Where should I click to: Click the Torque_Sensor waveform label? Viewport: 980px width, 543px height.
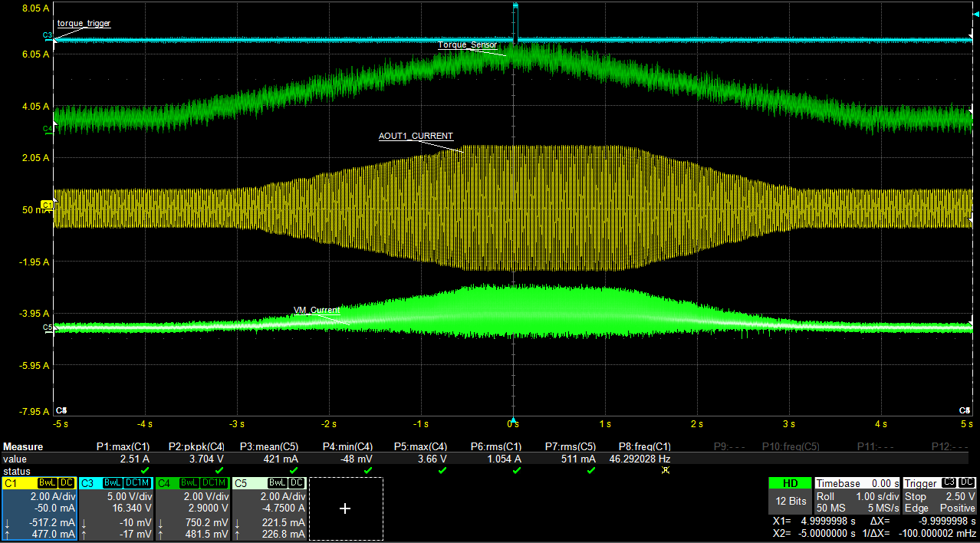pos(467,45)
